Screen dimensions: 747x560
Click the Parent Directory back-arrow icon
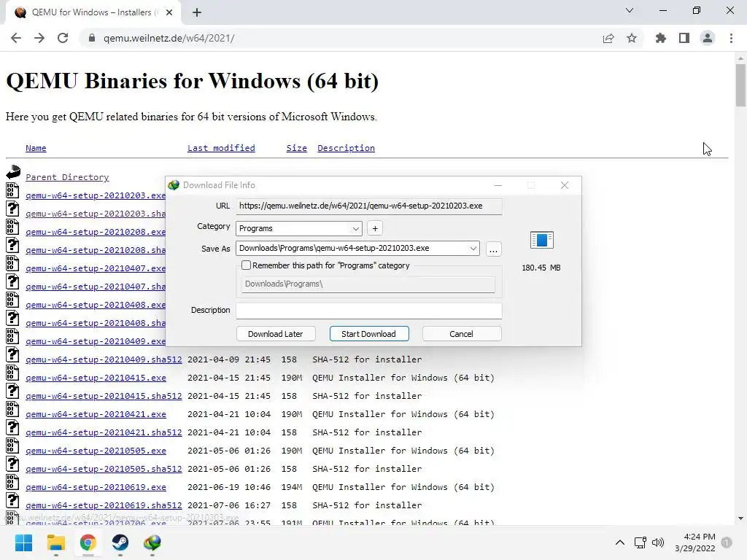pos(13,172)
